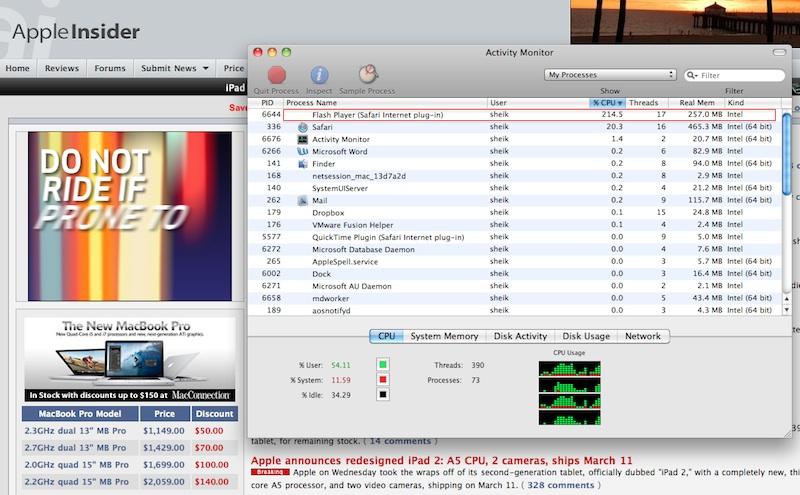Click 2.3GHz dual 13" MB Pro link
This screenshot has width=800, height=495.
(75, 431)
